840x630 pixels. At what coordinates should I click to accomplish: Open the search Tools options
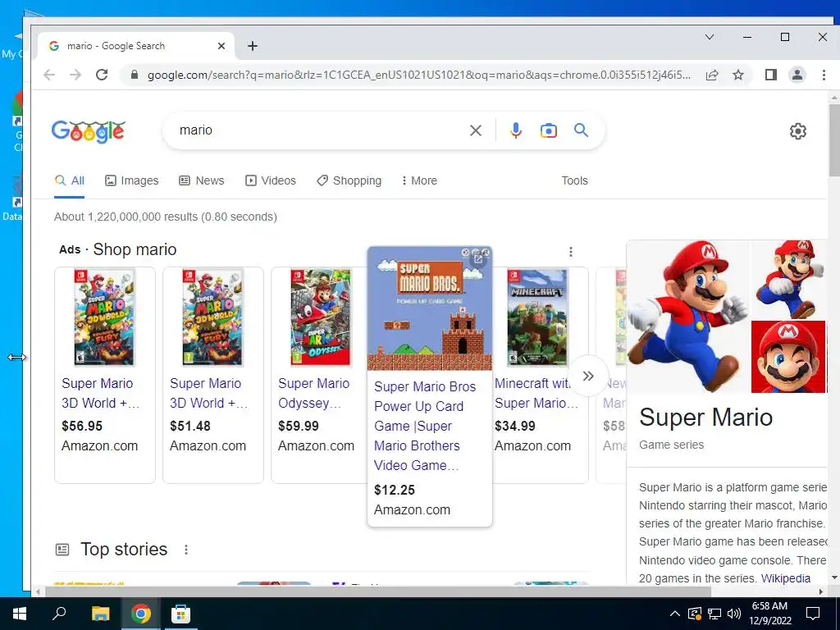(574, 180)
